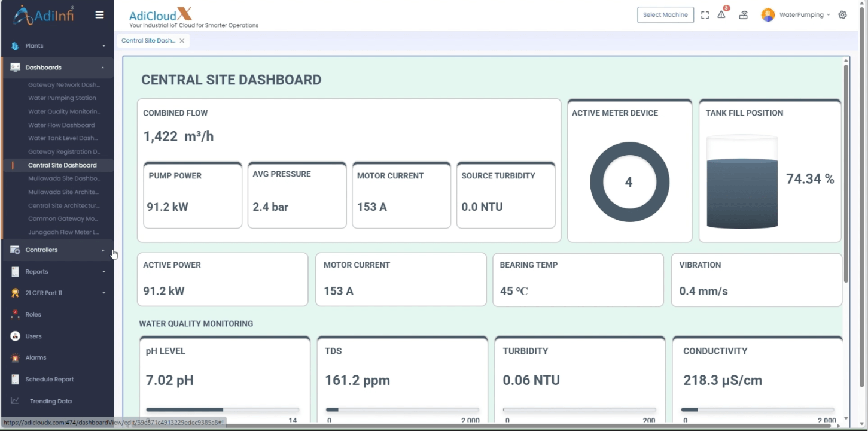The height and width of the screenshot is (431, 868).
Task: Click the dashboard vertical scrollbar
Action: (x=846, y=174)
